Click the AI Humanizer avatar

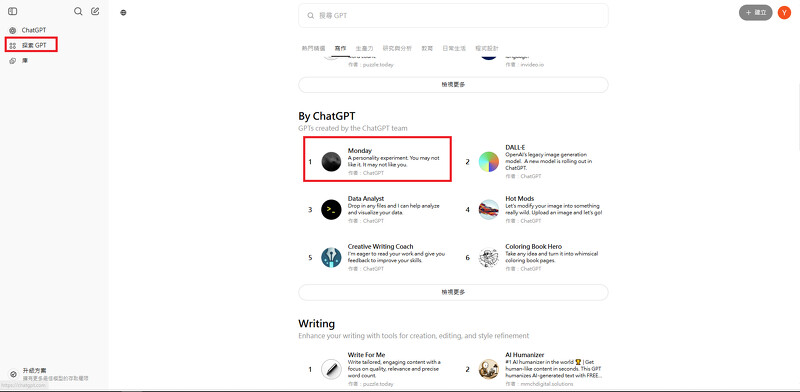[x=488, y=369]
